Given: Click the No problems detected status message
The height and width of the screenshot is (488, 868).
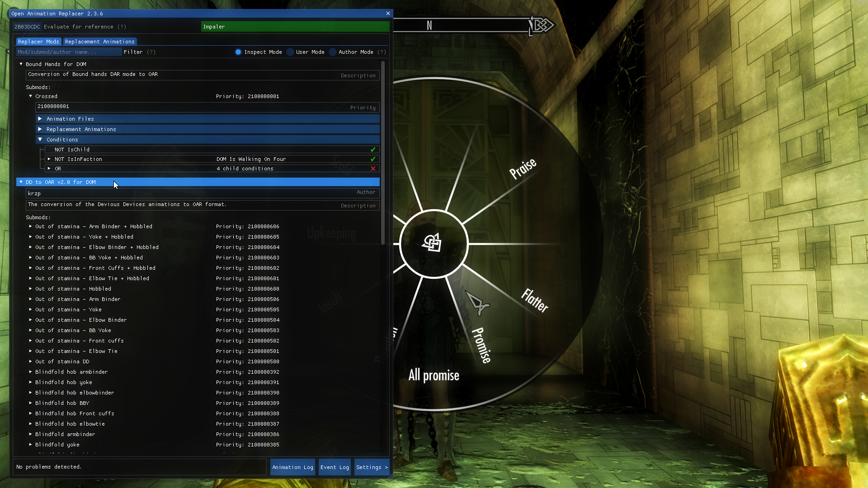Looking at the screenshot, I should 49,467.
